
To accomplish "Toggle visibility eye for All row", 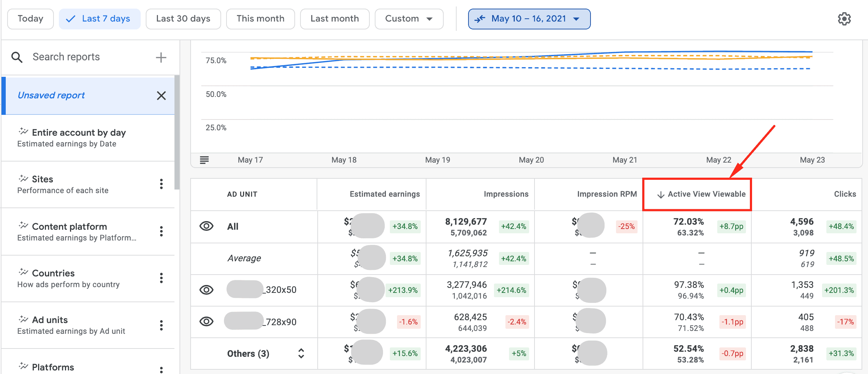I will (206, 226).
